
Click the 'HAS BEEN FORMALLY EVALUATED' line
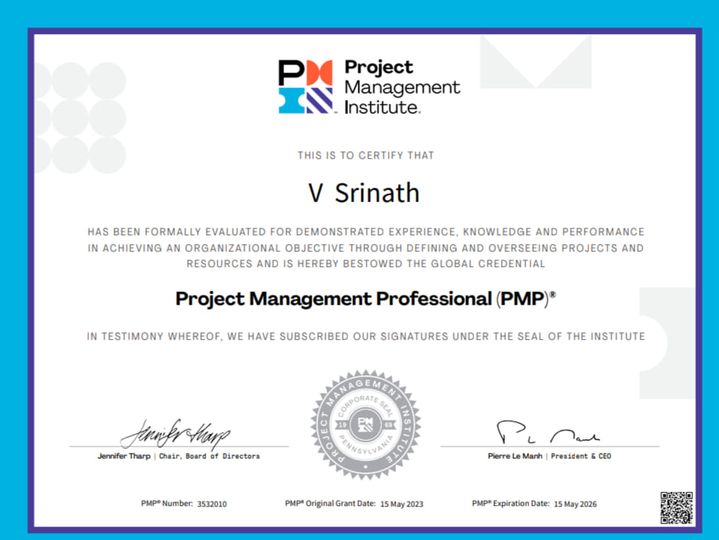pos(366,232)
